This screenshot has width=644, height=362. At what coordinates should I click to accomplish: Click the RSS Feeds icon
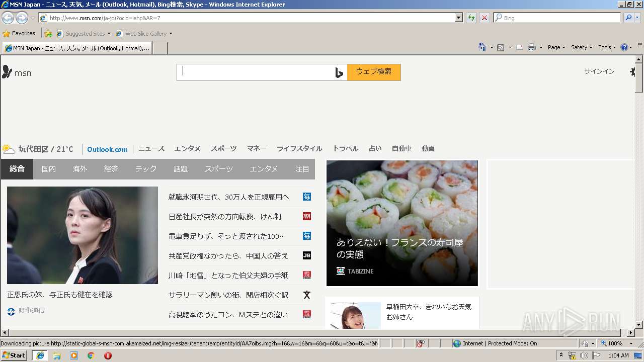tap(501, 47)
